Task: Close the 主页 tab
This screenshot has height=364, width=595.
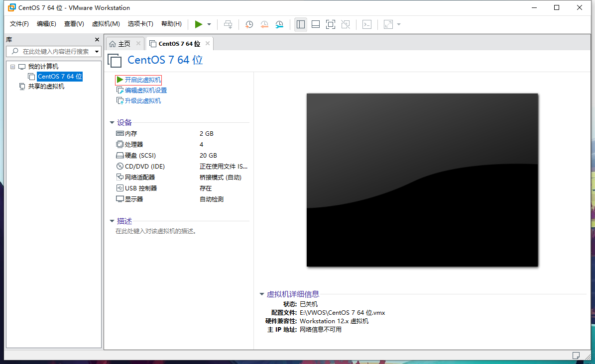Action: (138, 43)
